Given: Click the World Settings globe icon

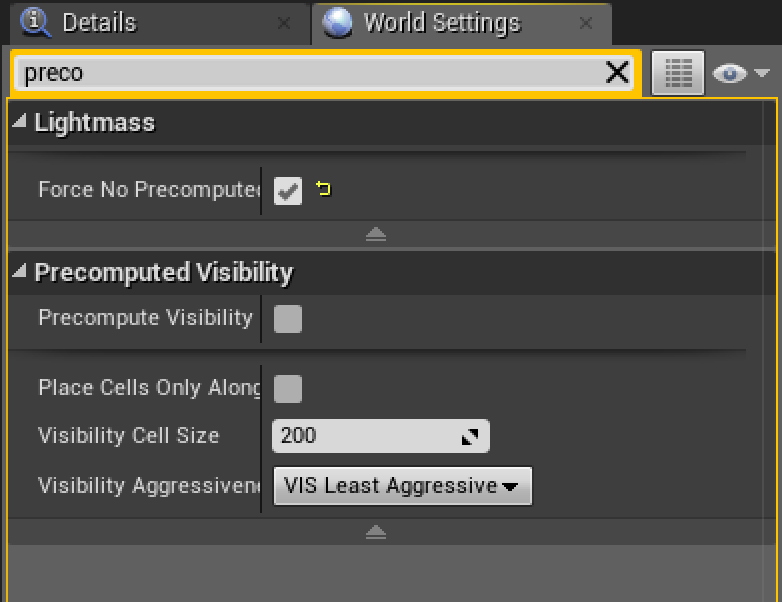Looking at the screenshot, I should click(x=339, y=22).
